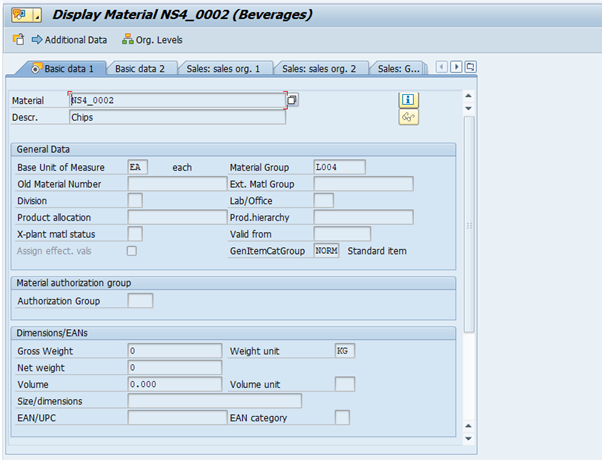602x460 pixels.
Task: Click the glasses display icon
Action: [408, 117]
